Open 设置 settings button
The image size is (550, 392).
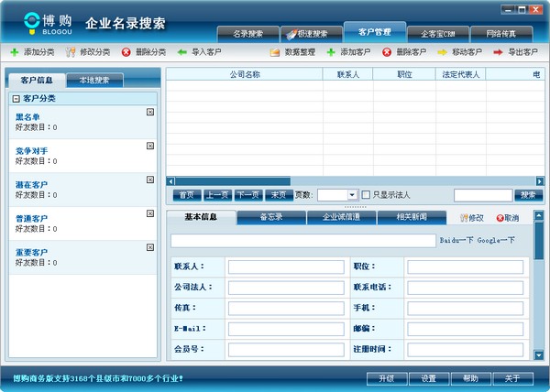429,378
